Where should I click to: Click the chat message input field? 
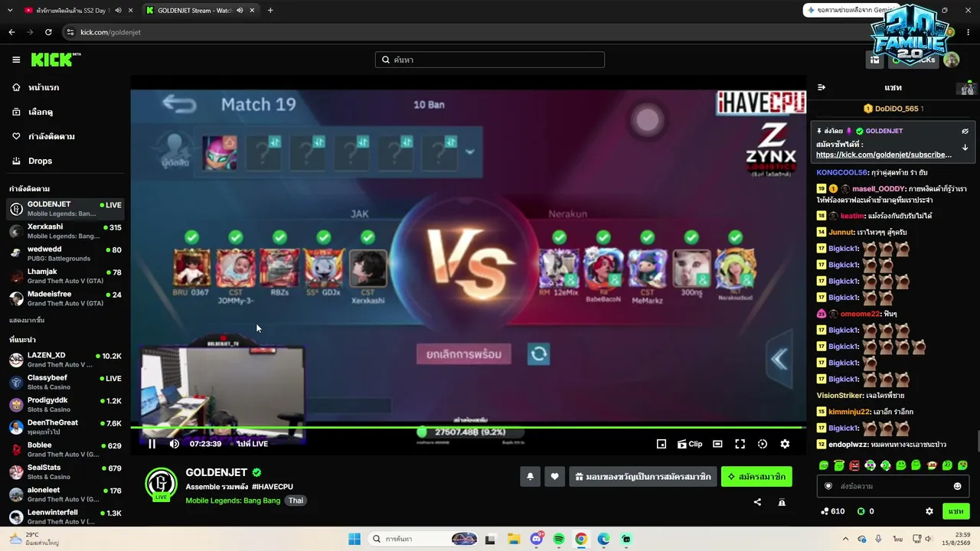[x=893, y=486]
